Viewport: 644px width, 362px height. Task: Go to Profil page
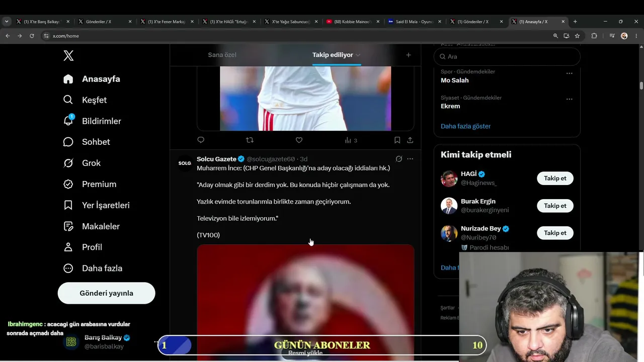83,247
